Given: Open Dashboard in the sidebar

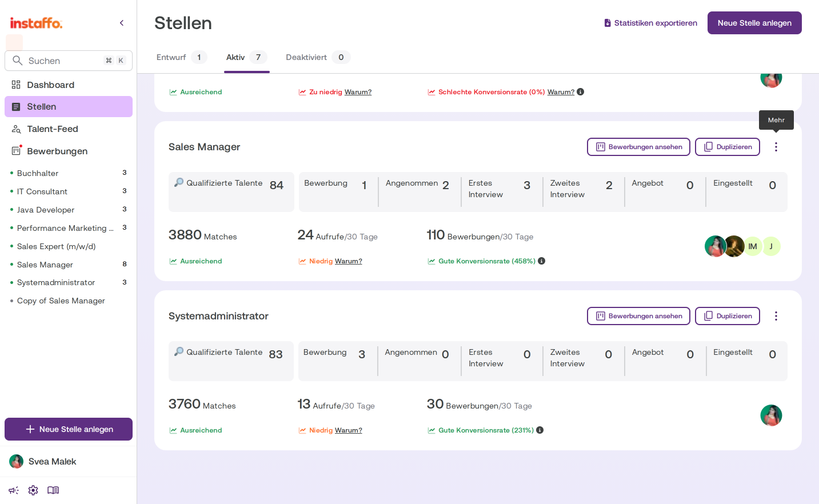Looking at the screenshot, I should 69,85.
